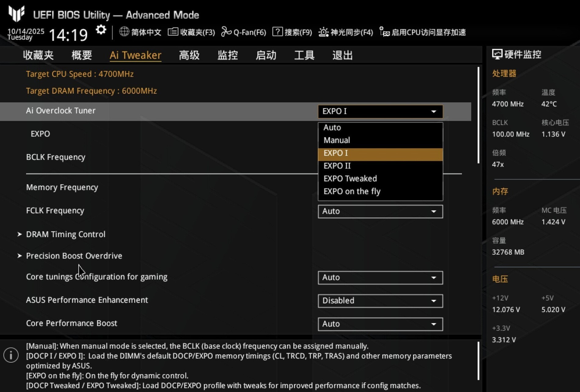The height and width of the screenshot is (392, 580).
Task: Click the main settings list scrollbar
Action: tap(478, 116)
